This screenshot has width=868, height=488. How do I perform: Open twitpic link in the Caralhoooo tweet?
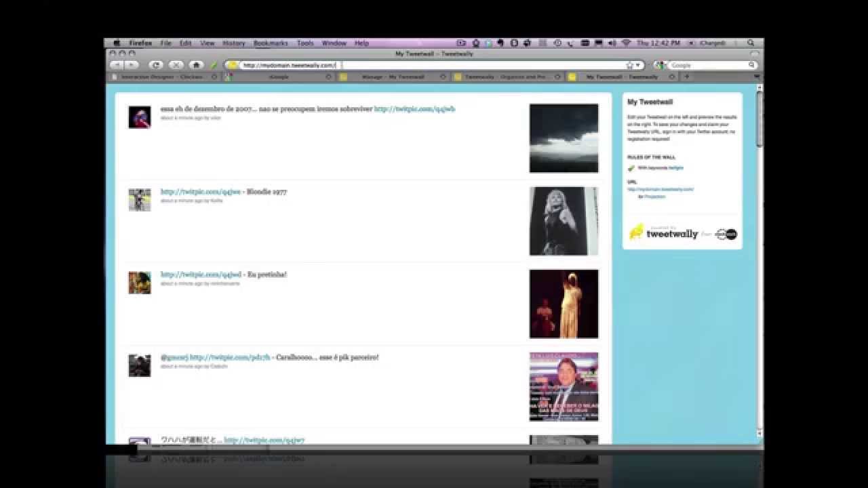tap(230, 357)
